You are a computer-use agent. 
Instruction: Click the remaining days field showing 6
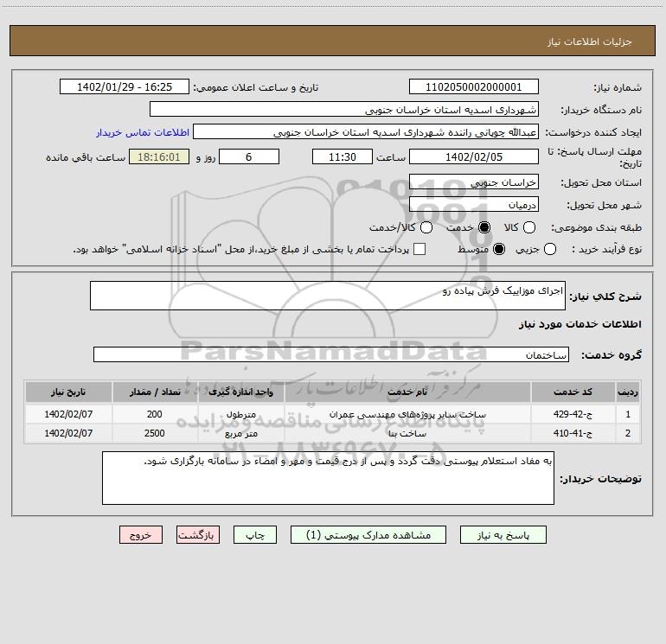pyautogui.click(x=249, y=156)
